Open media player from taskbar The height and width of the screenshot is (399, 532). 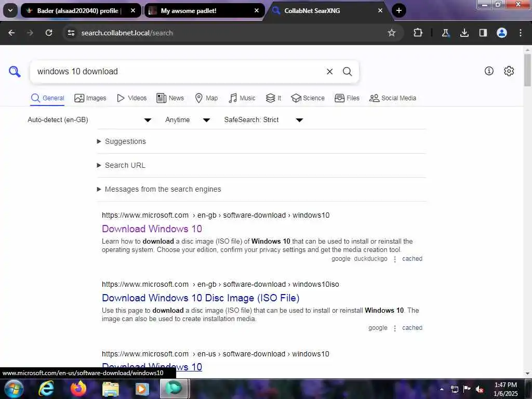[142, 389]
